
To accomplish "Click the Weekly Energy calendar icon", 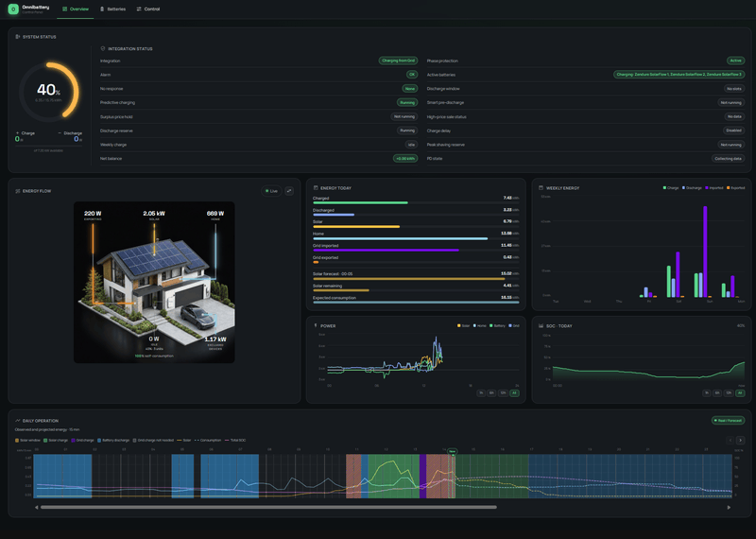I will pos(541,188).
